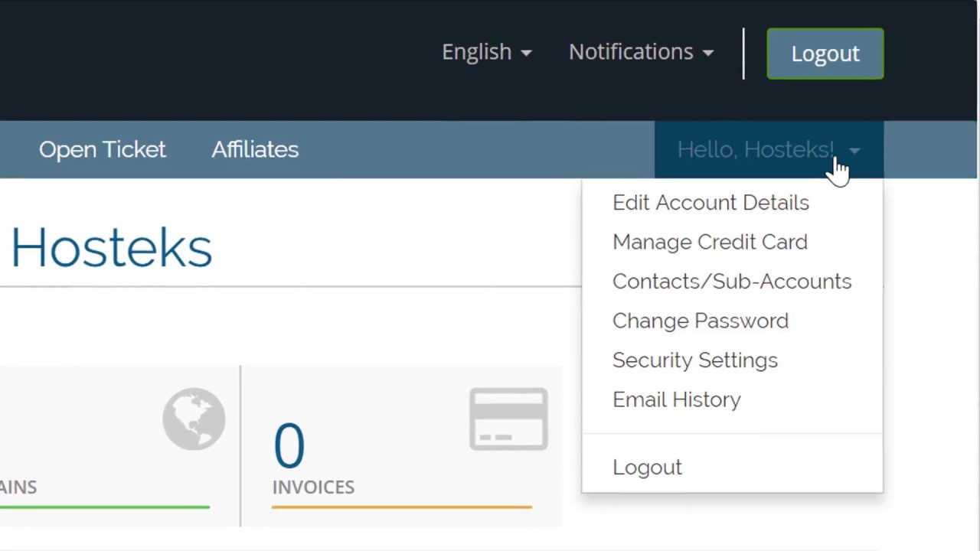
Task: Open Security Settings
Action: [694, 360]
